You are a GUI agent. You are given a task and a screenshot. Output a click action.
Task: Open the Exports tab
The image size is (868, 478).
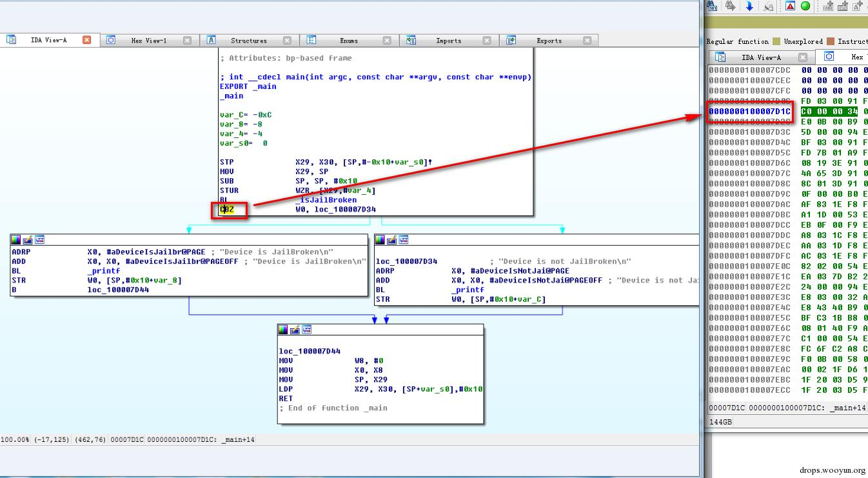coord(549,41)
